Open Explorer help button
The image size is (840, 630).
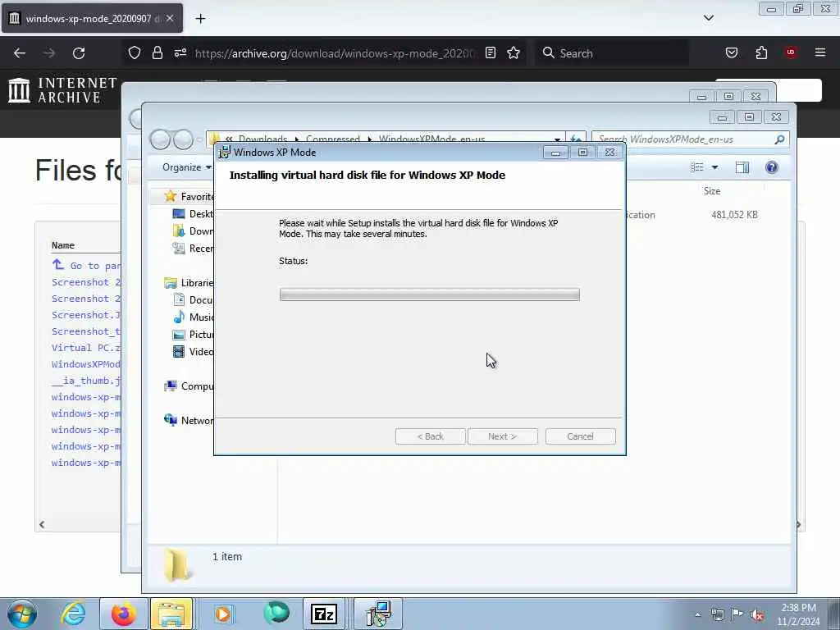[x=771, y=167]
